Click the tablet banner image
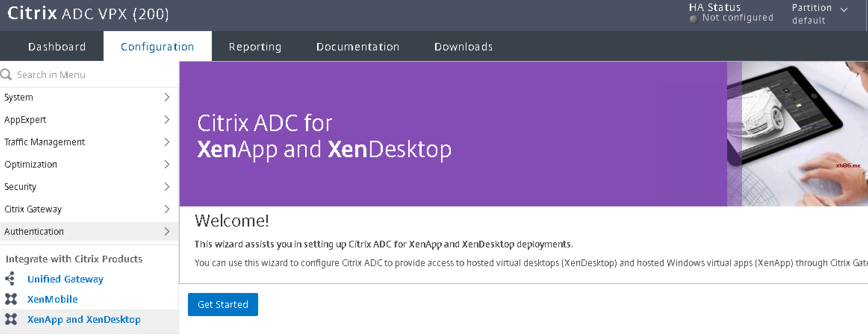Image resolution: width=868 pixels, height=335 pixels. 797,134
